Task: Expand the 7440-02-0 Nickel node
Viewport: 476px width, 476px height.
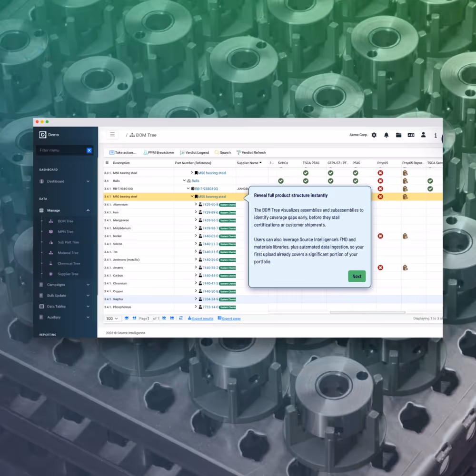Action: (196, 236)
